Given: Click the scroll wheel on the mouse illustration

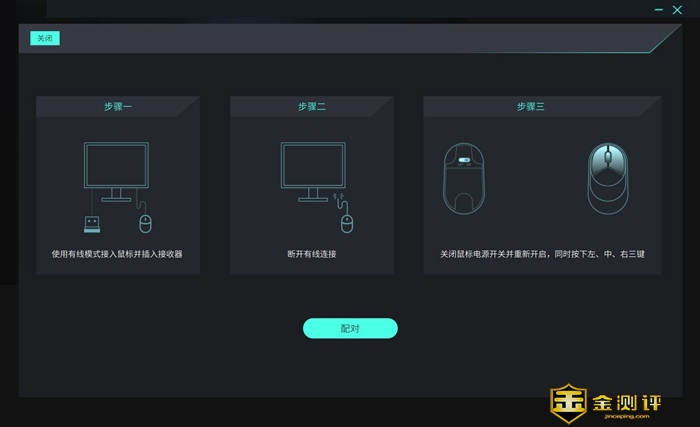Looking at the screenshot, I should click(x=608, y=156).
